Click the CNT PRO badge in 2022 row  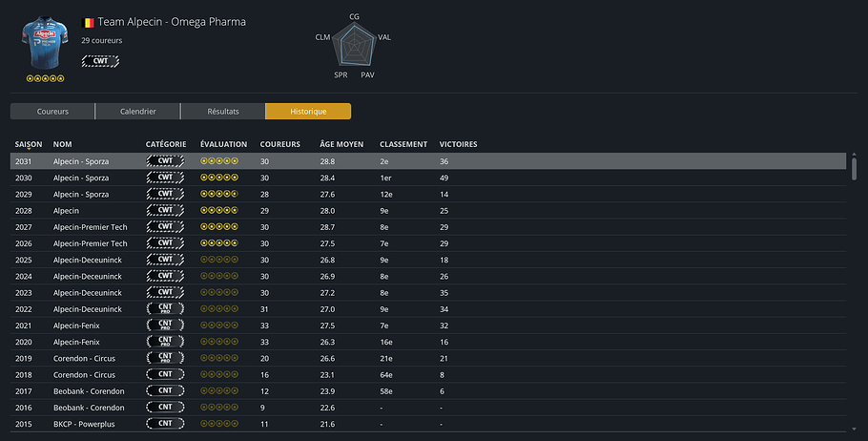coord(165,309)
